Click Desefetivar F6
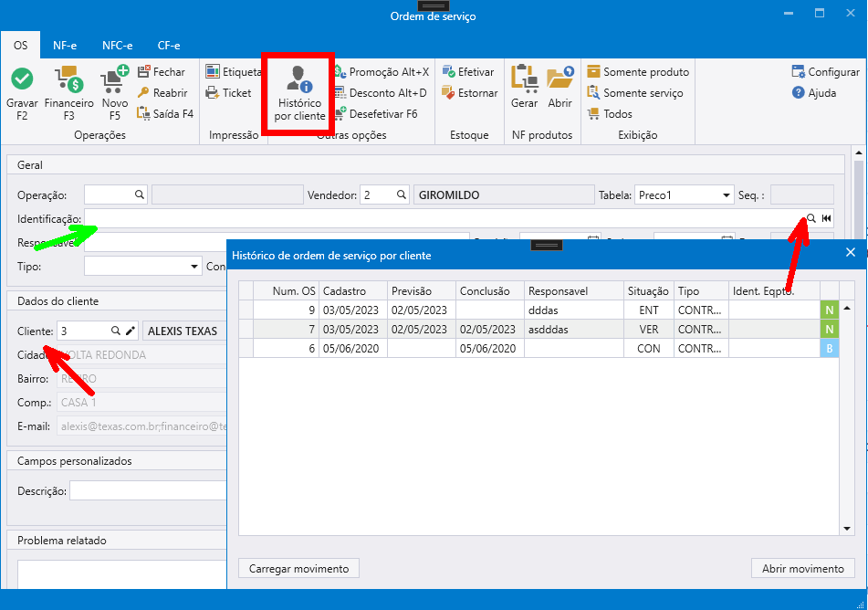 pyautogui.click(x=376, y=114)
